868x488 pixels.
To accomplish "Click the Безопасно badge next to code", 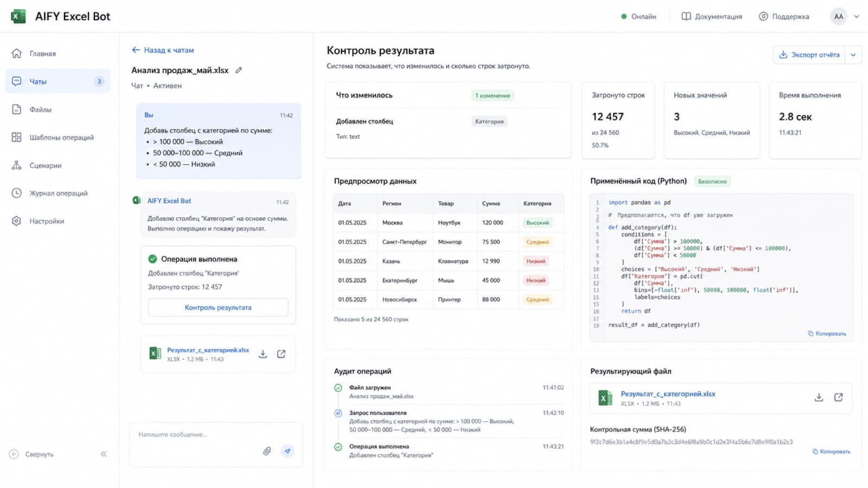I will [x=712, y=182].
